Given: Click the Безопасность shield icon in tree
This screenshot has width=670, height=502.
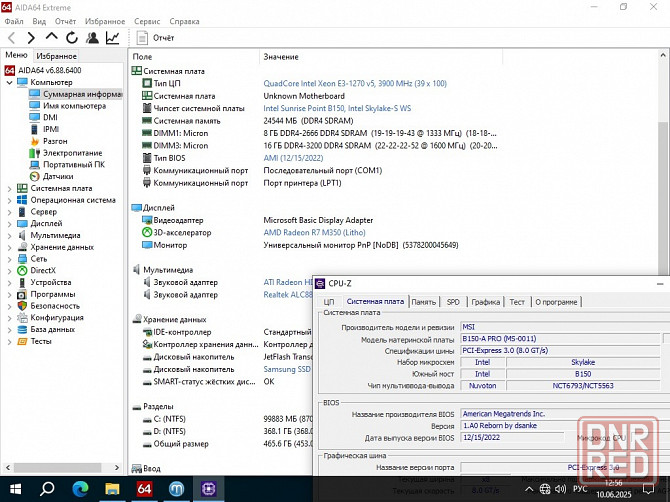Looking at the screenshot, I should pos(22,306).
